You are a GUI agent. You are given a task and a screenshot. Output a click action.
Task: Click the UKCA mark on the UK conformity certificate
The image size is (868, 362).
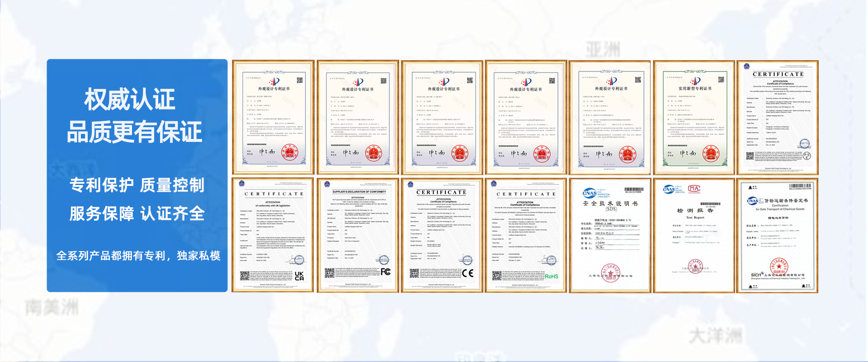coord(299,276)
